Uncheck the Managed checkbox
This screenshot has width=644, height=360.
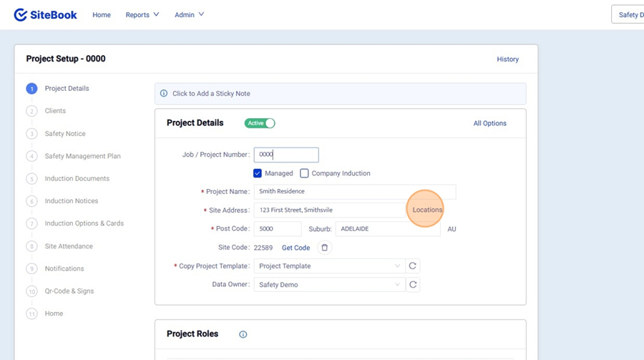(x=258, y=173)
